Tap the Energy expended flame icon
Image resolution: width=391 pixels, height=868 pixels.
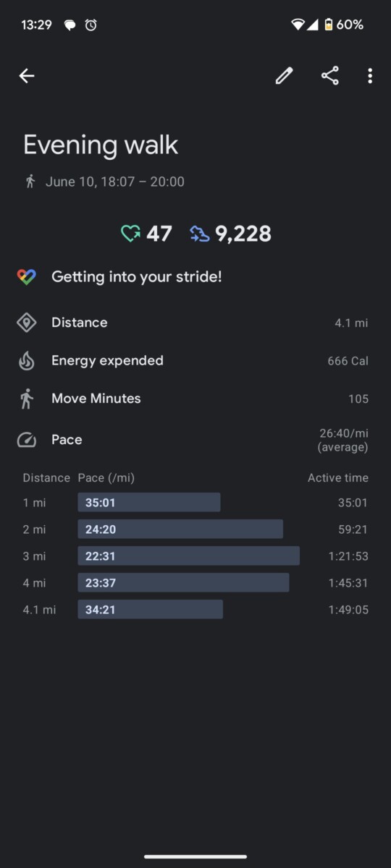tap(27, 361)
